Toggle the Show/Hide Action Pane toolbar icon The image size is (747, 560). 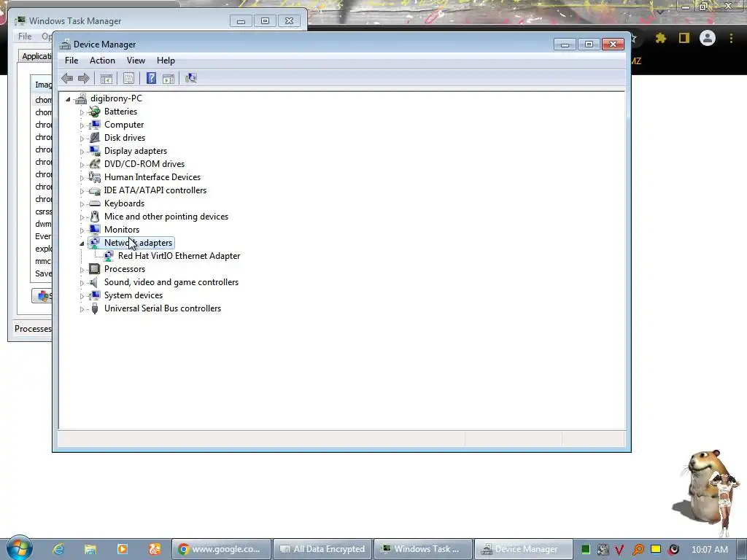click(169, 79)
